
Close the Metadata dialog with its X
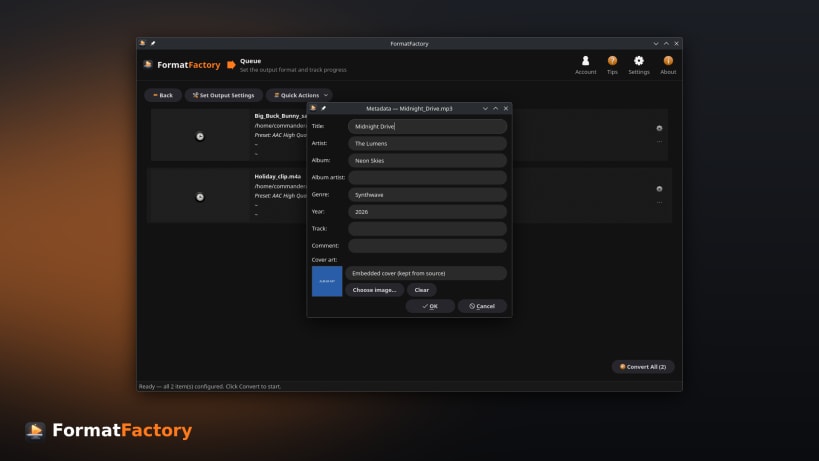click(x=506, y=108)
